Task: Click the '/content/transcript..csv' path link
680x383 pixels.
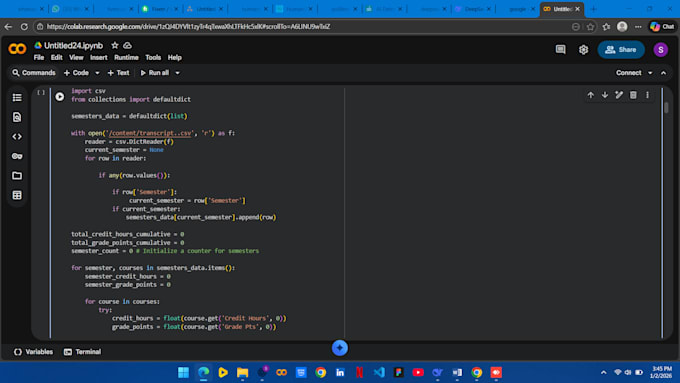Action: 150,133
